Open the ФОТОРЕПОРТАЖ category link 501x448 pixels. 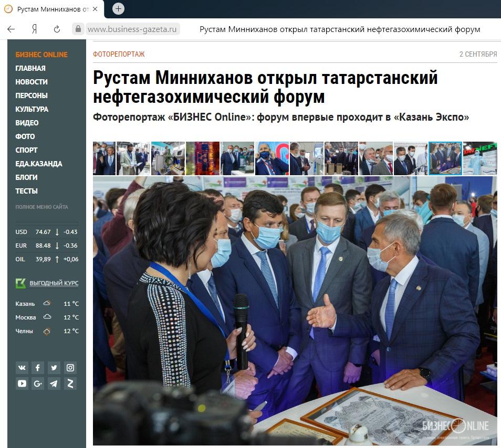pyautogui.click(x=119, y=54)
